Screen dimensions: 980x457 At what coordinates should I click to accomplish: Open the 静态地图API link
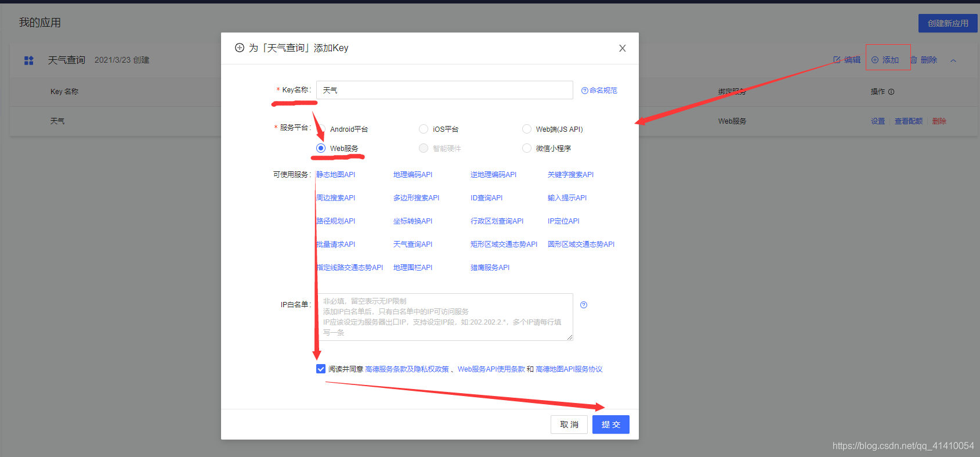coord(336,175)
